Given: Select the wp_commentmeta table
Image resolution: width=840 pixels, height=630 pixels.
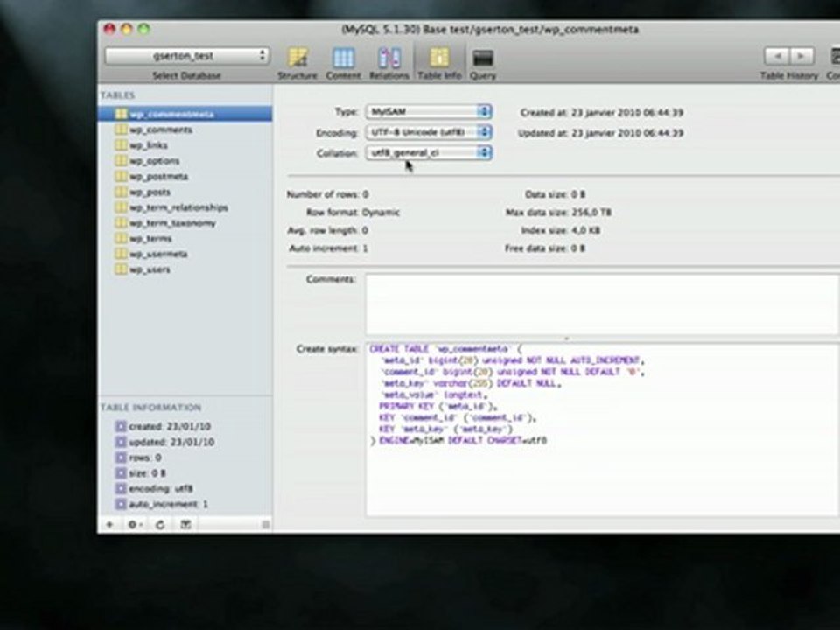Looking at the screenshot, I should coord(185,114).
